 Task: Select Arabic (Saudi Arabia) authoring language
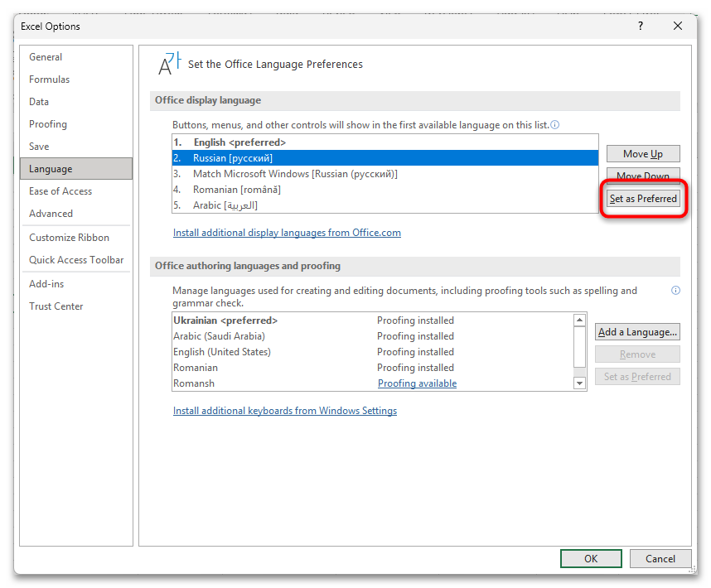[373, 336]
